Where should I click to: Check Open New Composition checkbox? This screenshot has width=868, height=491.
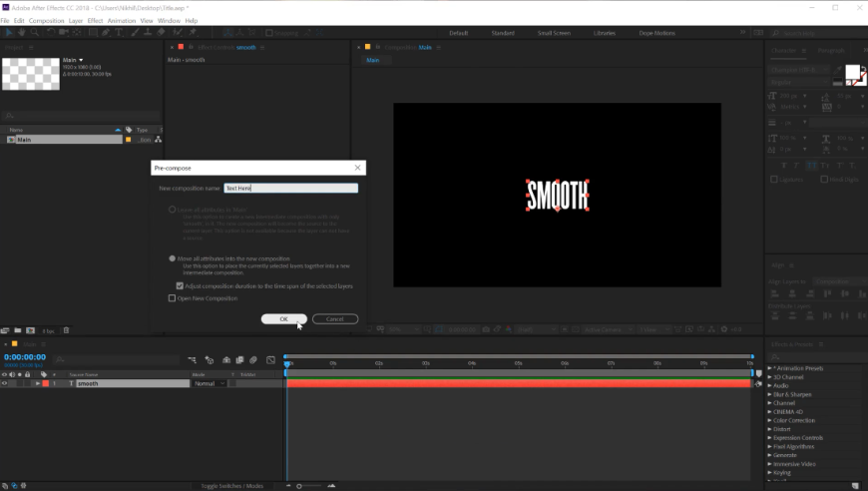(x=173, y=298)
